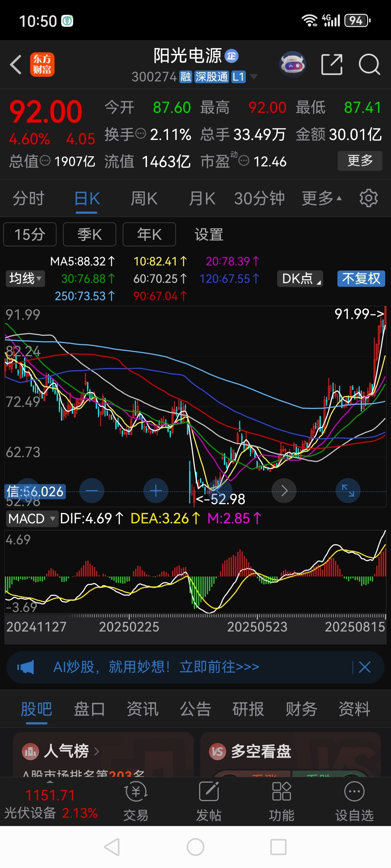The image size is (391, 868).
Task: Expand the 更多 timeframe dropdown
Action: click(x=322, y=198)
